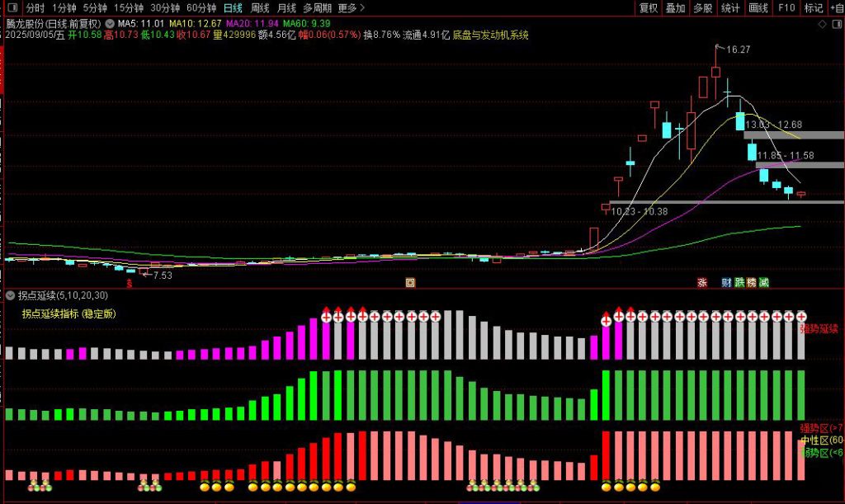The height and width of the screenshot is (504, 845).
Task: Click the 榜 event marker icon
Action: (x=752, y=282)
